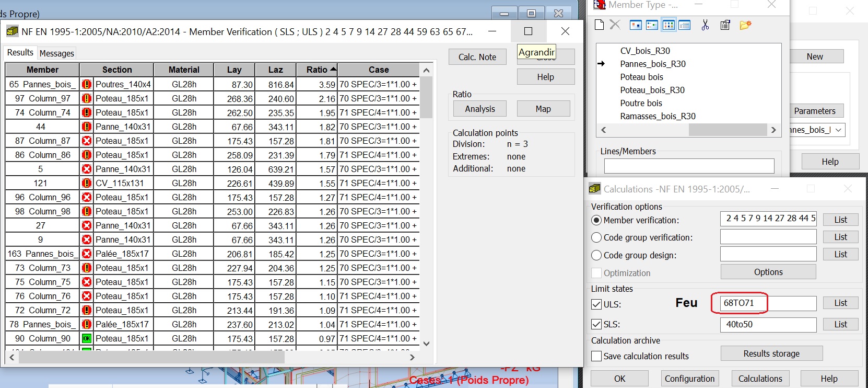The width and height of the screenshot is (868, 388).
Task: Click the clipboard note icon in Member Type toolbar
Action: tap(725, 25)
